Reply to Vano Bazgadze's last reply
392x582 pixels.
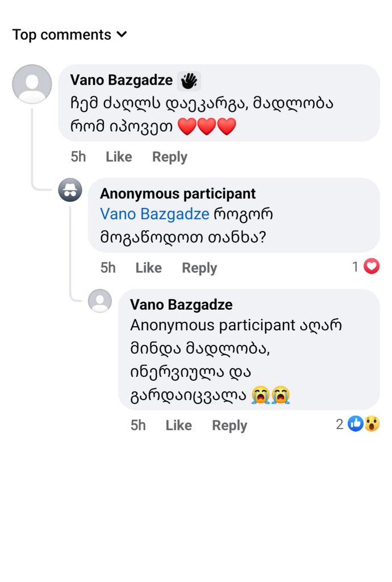(229, 425)
